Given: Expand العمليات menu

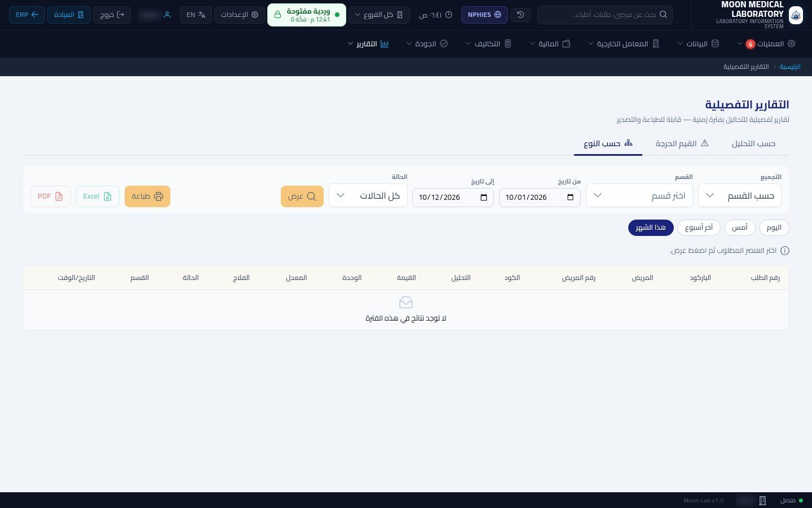Looking at the screenshot, I should pyautogui.click(x=766, y=44).
